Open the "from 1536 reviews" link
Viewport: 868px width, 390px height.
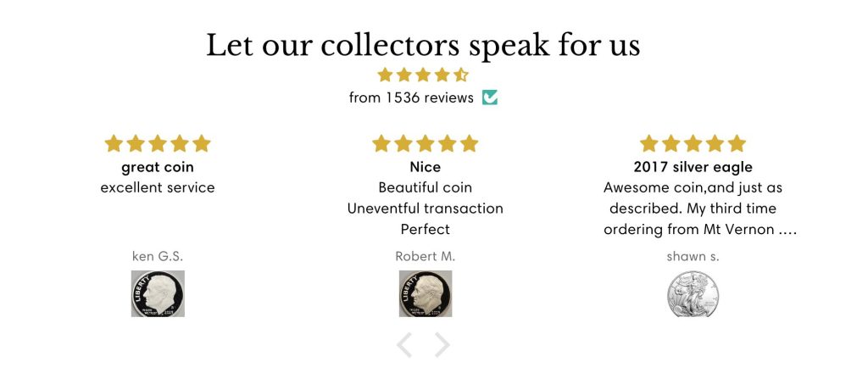pos(411,97)
